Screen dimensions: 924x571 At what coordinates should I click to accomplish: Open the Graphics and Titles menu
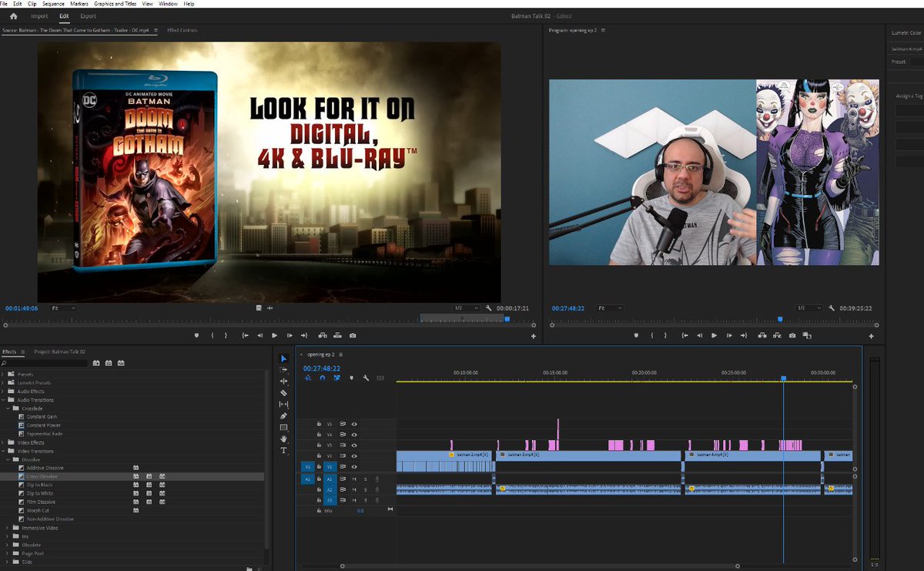(x=115, y=4)
